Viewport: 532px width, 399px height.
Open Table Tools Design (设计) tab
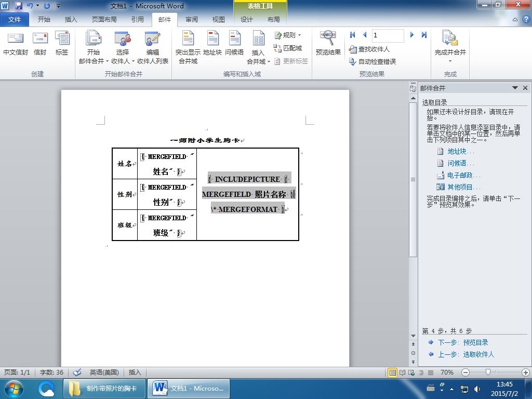pyautogui.click(x=246, y=19)
